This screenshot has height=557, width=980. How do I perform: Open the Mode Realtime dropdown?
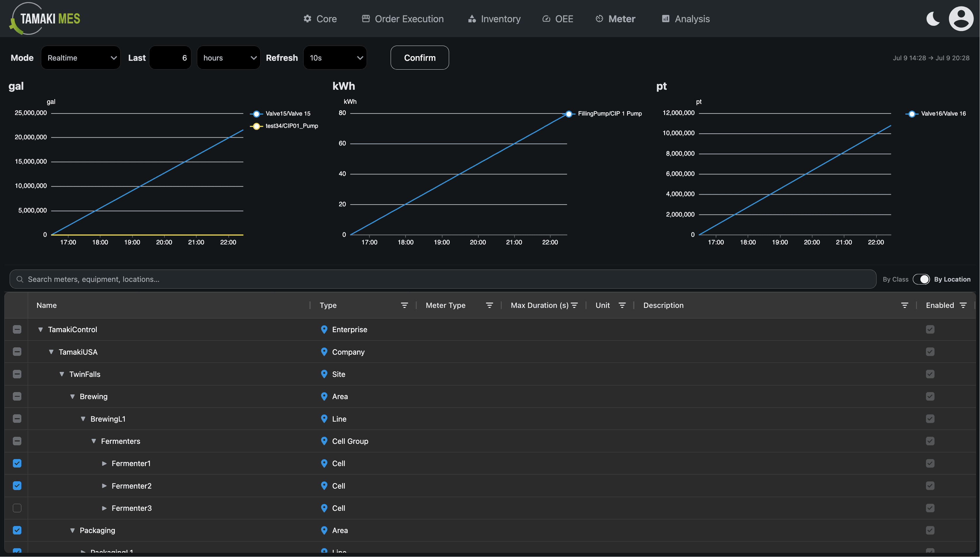tap(81, 58)
